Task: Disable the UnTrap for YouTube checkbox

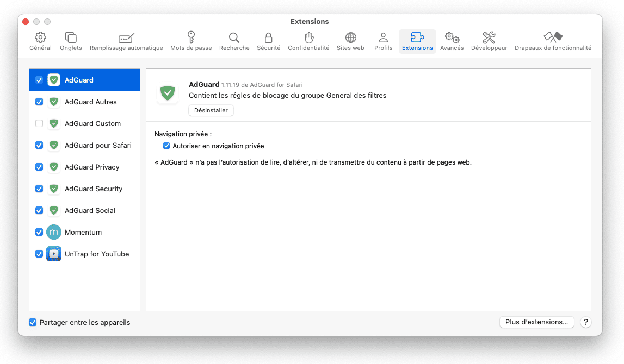Action: [39, 254]
